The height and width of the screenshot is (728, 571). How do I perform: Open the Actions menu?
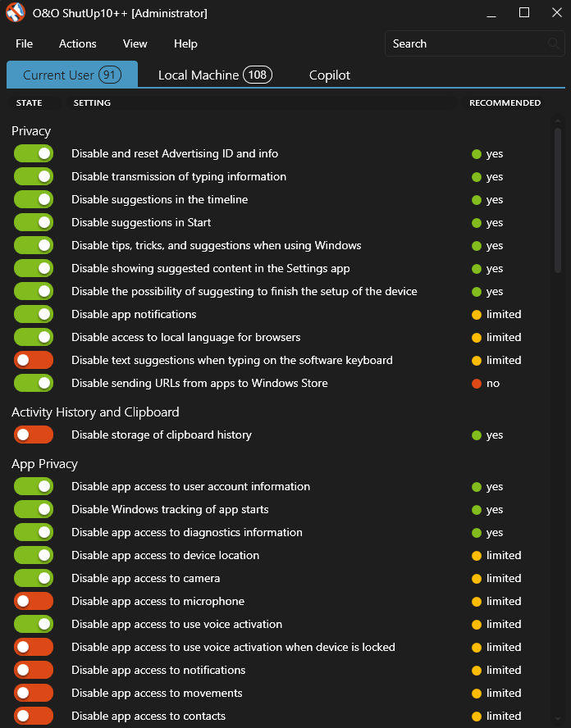(78, 43)
